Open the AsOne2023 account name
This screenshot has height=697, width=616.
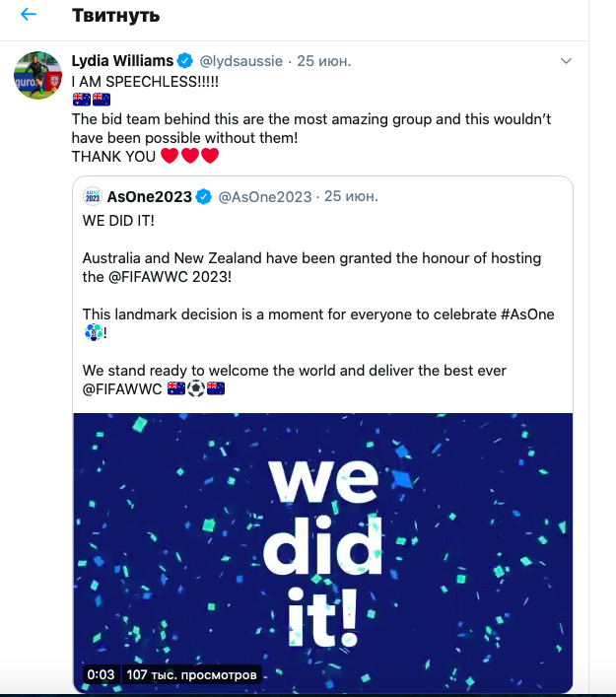coord(149,196)
